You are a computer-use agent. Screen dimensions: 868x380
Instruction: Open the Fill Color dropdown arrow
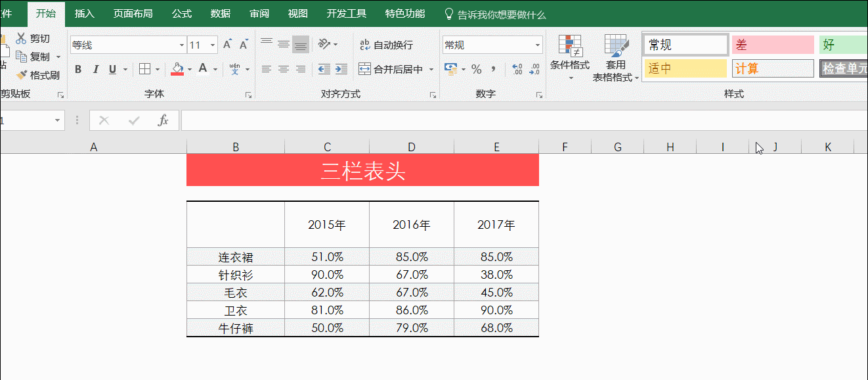[189, 68]
